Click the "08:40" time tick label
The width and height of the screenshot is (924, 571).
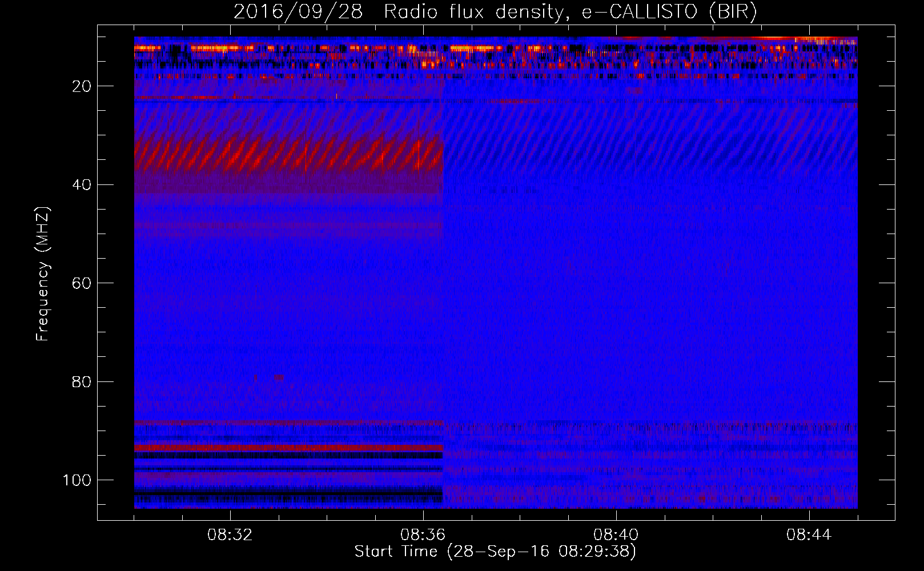616,535
